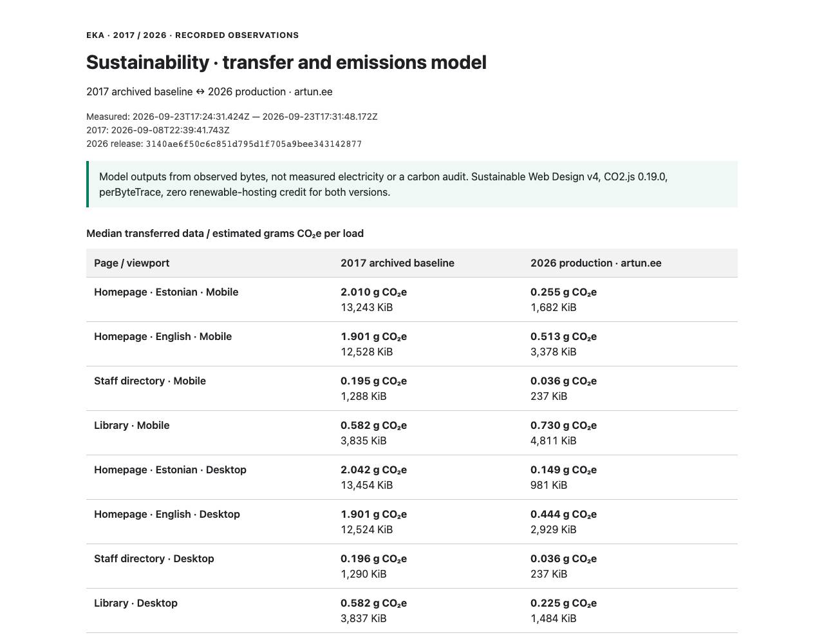The width and height of the screenshot is (824, 644).
Task: Select the Homepage Estonian Mobile row label
Action: (166, 292)
